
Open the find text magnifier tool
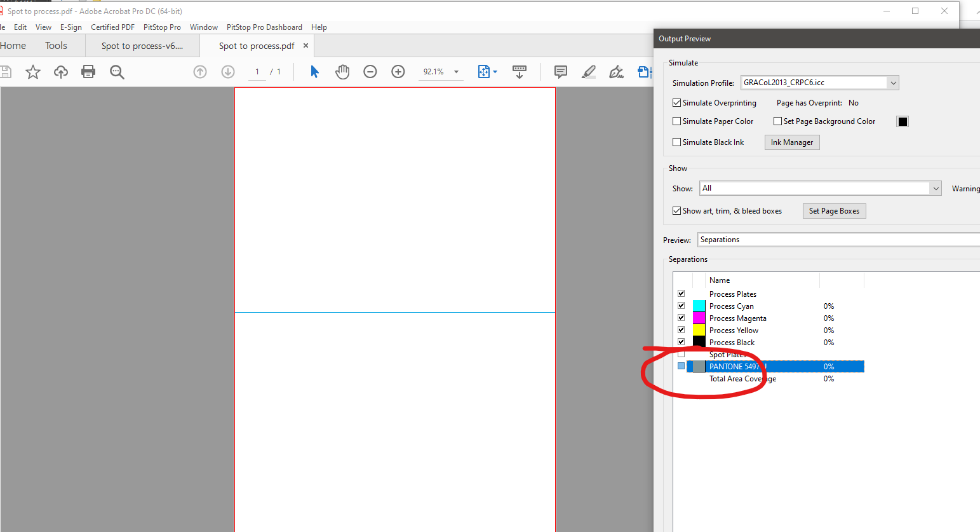coord(117,72)
